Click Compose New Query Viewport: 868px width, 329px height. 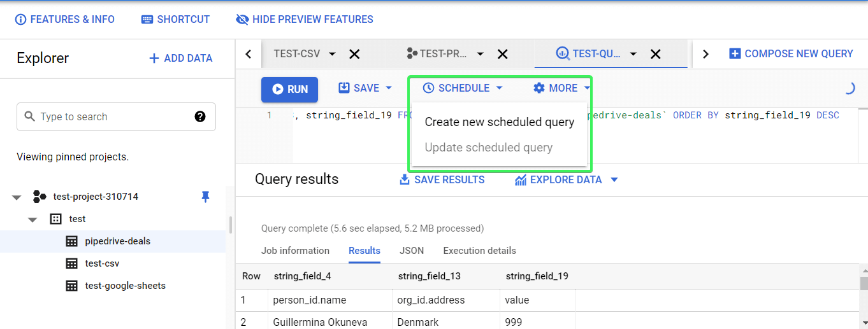pyautogui.click(x=791, y=54)
